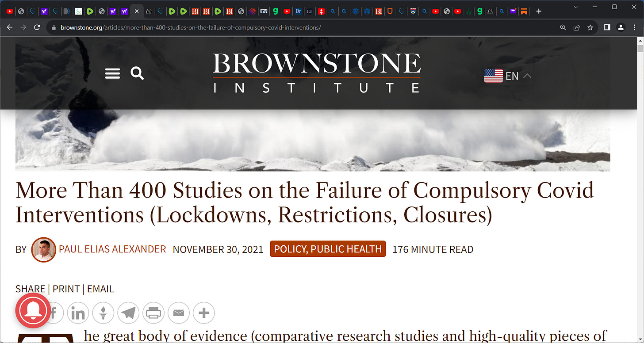
Task: Open the Policy, Public Health category tag
Action: [328, 249]
